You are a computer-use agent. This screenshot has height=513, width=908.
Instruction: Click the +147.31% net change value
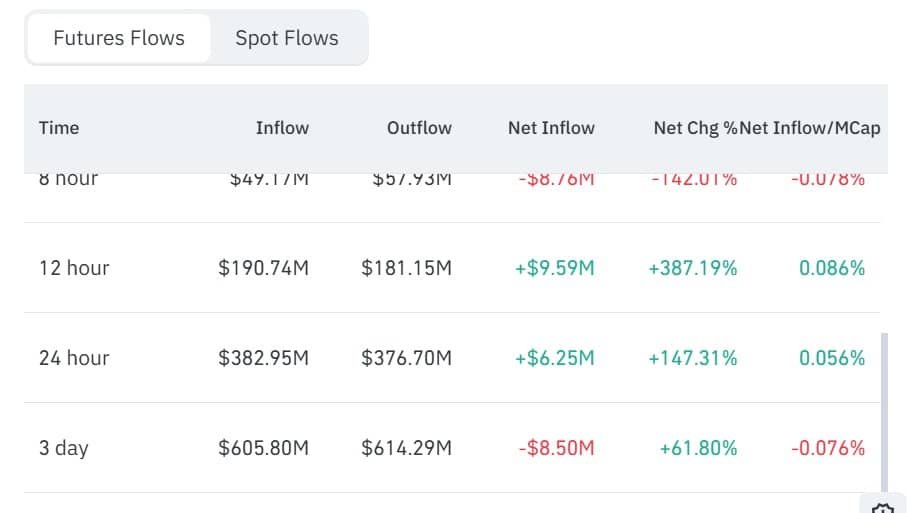[693, 358]
